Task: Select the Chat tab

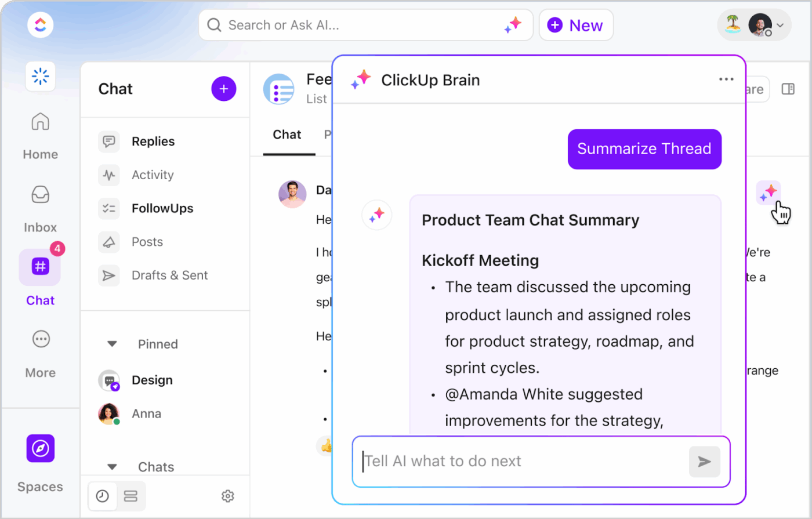Action: (287, 135)
